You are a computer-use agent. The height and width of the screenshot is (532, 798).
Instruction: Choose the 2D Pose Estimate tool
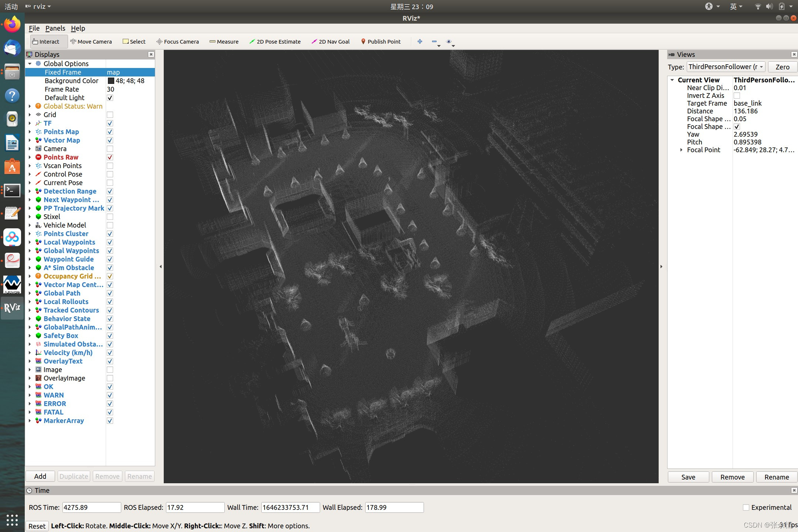point(275,41)
